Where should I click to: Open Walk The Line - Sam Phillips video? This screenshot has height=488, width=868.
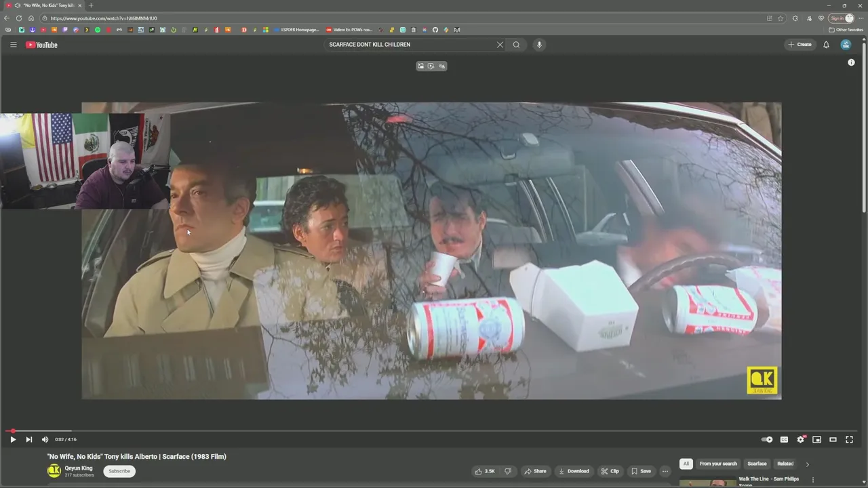pos(768,481)
